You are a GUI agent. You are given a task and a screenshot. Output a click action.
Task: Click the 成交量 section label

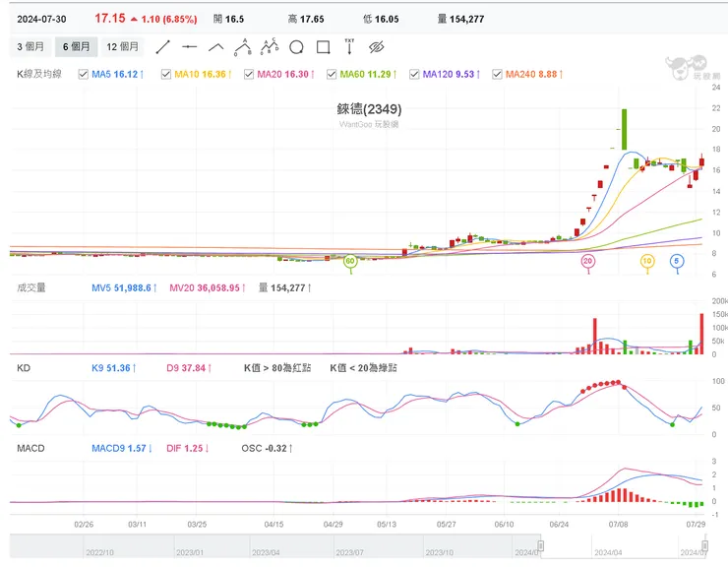[x=31, y=288]
